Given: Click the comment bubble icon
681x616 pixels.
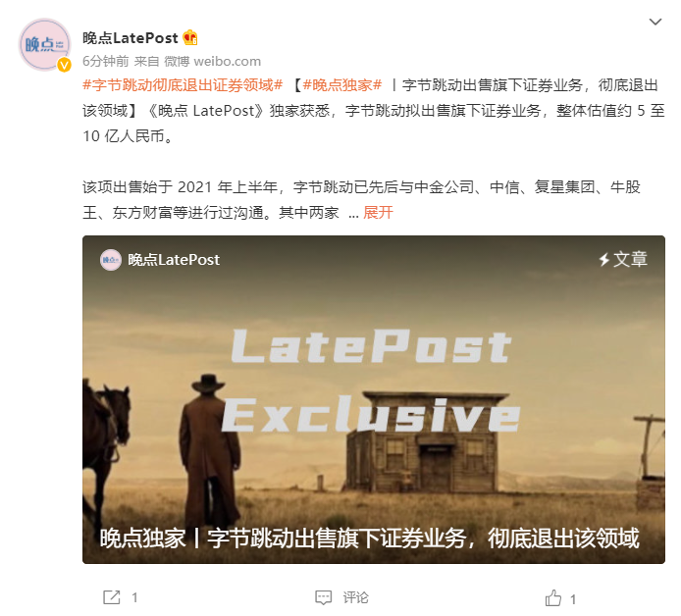Looking at the screenshot, I should click(323, 597).
